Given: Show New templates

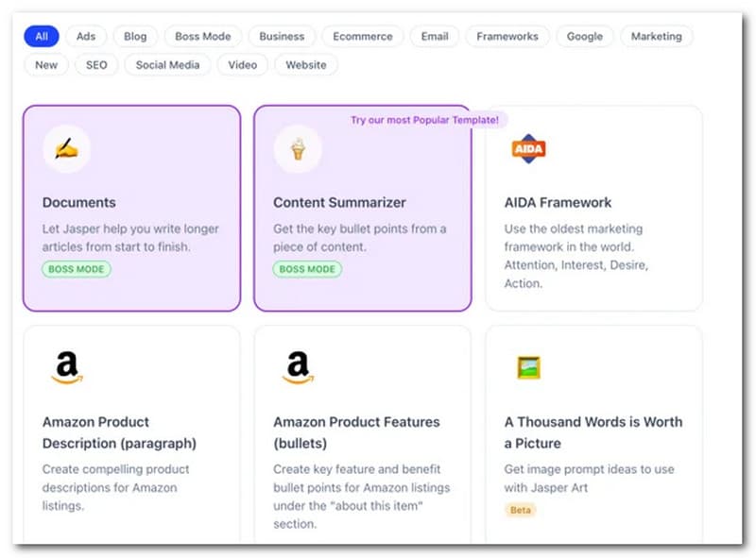Looking at the screenshot, I should [46, 64].
